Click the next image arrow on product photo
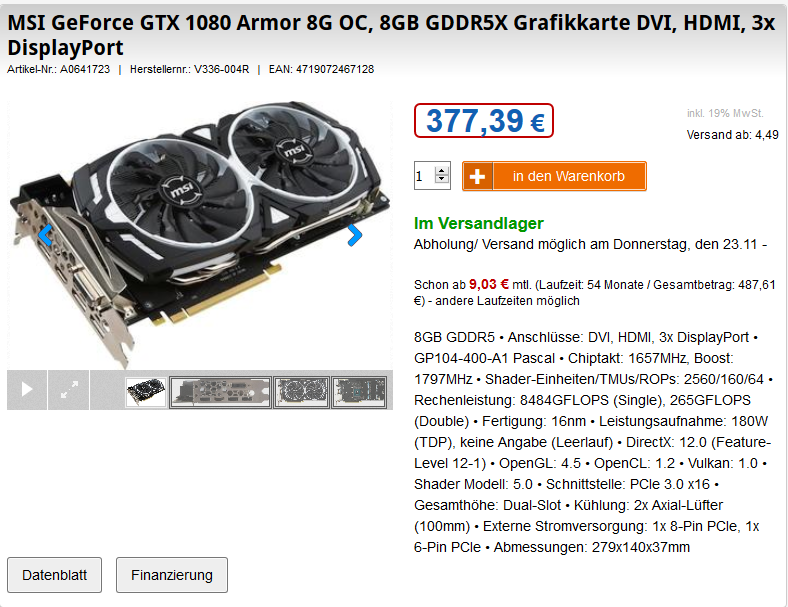 (355, 235)
